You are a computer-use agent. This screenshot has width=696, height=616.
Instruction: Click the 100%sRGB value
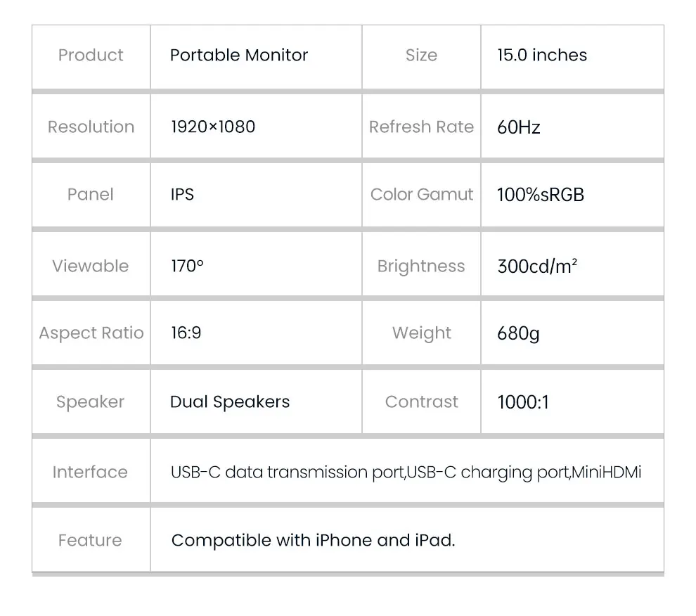tap(541, 195)
